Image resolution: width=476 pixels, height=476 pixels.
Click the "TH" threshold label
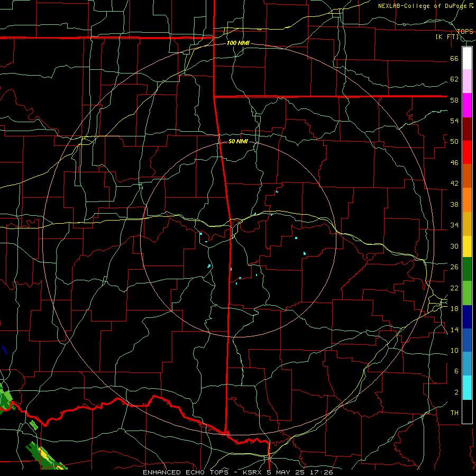[x=454, y=413]
